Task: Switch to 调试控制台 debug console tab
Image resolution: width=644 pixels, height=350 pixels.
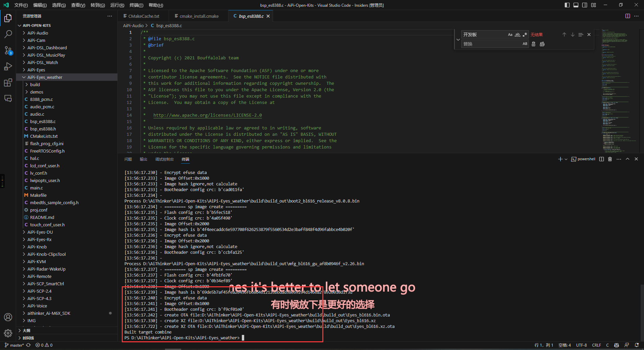Action: point(164,159)
